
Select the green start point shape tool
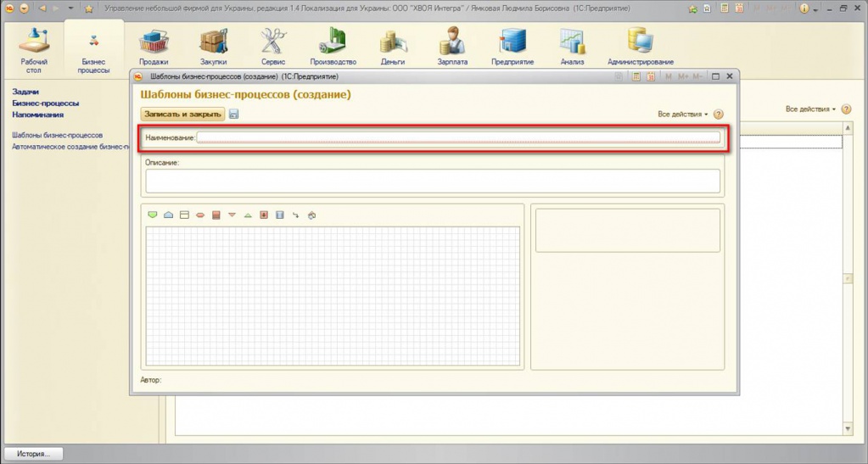[x=152, y=215]
